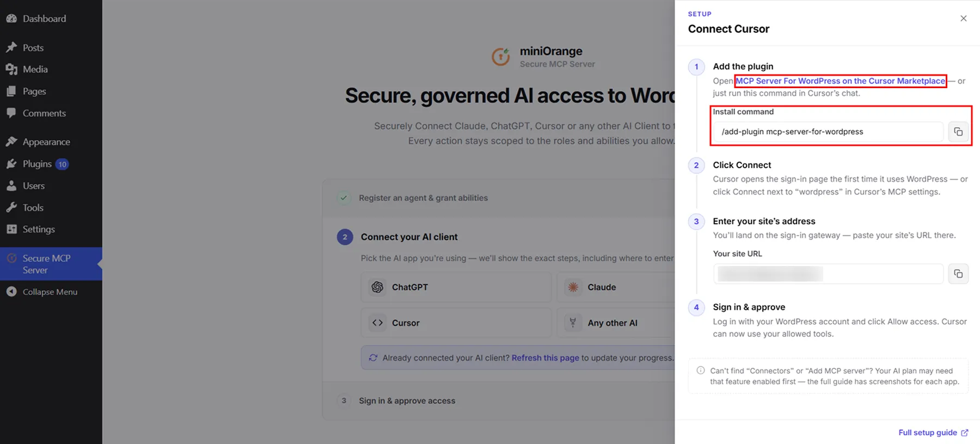This screenshot has height=444, width=980.
Task: Copy your site URL
Action: click(x=958, y=274)
